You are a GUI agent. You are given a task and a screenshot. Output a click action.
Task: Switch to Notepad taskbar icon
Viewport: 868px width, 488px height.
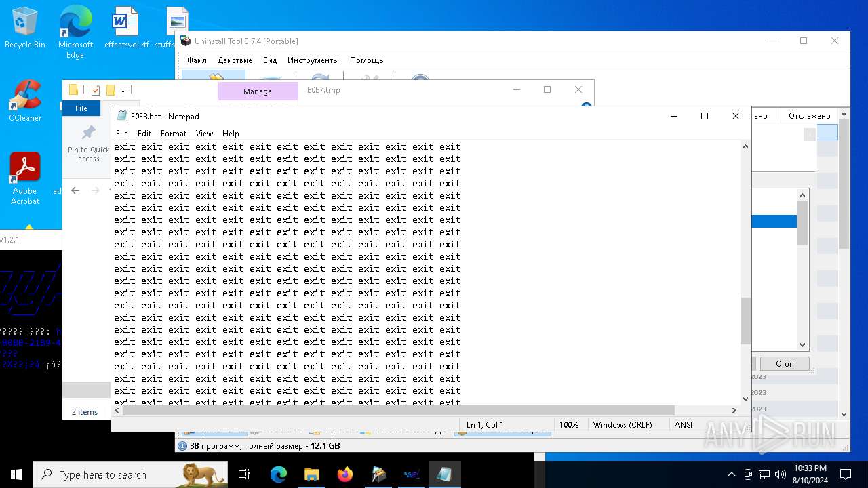click(444, 474)
